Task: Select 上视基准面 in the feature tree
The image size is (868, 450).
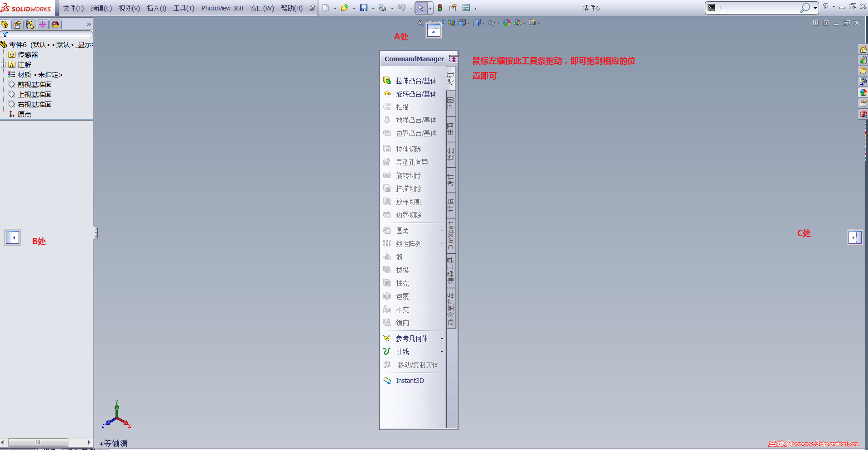Action: [x=34, y=95]
